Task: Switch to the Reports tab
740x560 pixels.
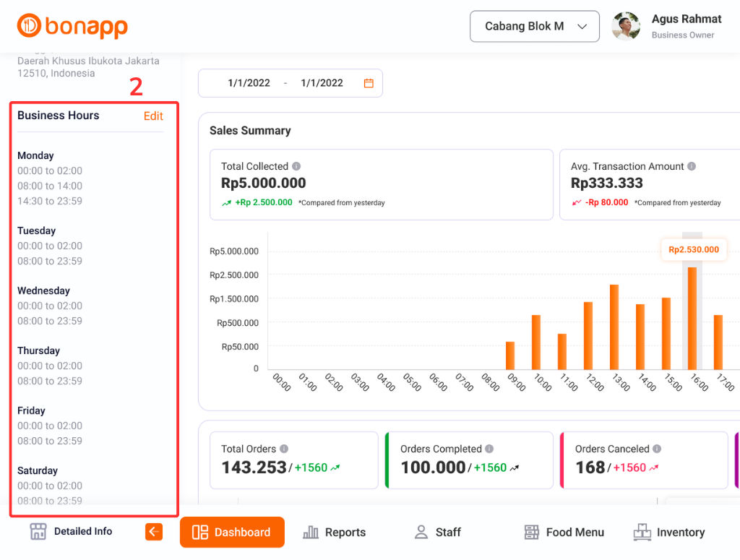Action: pyautogui.click(x=334, y=533)
